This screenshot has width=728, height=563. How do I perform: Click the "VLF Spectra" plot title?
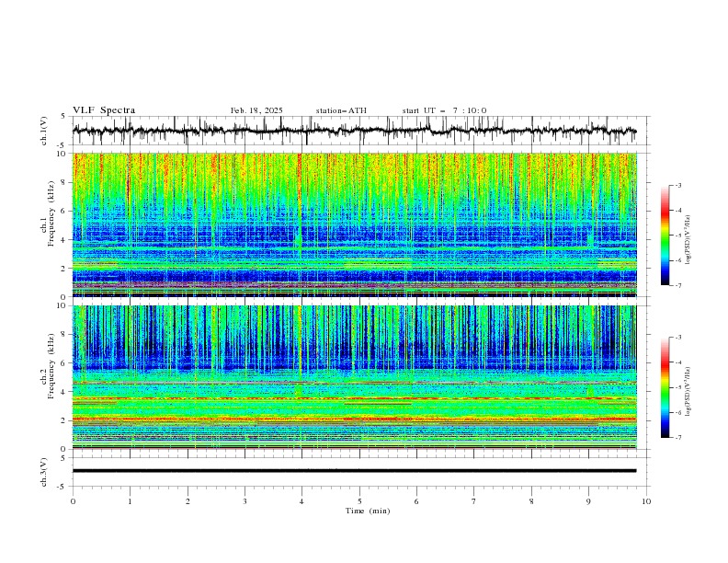(x=104, y=110)
